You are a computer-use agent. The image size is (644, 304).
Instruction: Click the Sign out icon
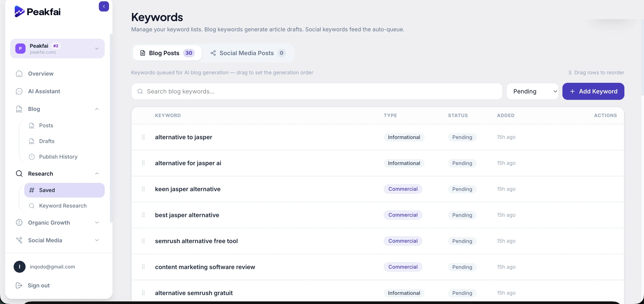[19, 285]
